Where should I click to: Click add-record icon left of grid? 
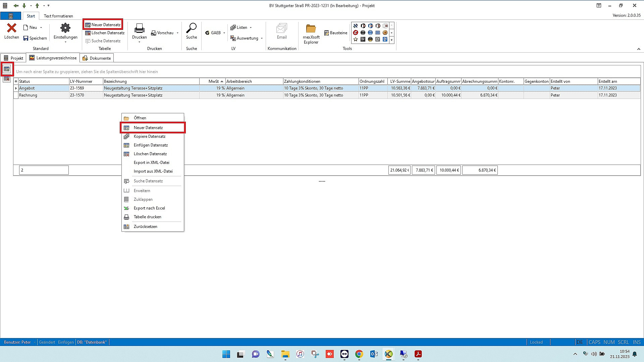(7, 69)
